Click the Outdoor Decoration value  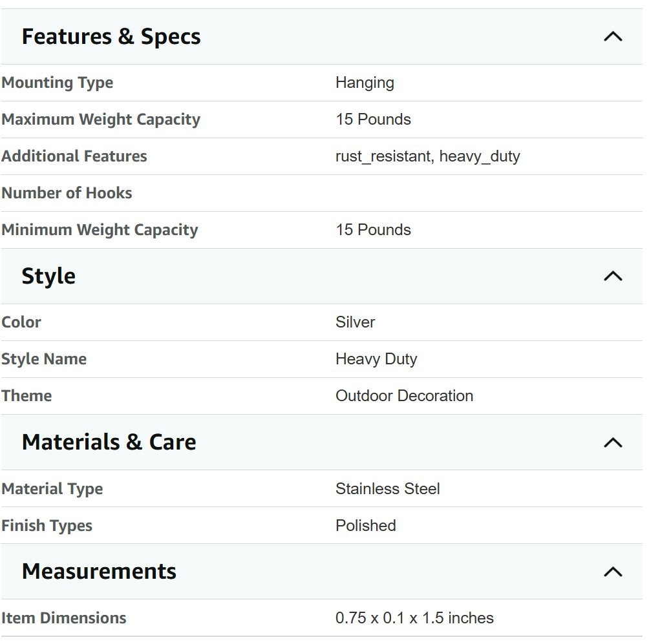pos(405,396)
